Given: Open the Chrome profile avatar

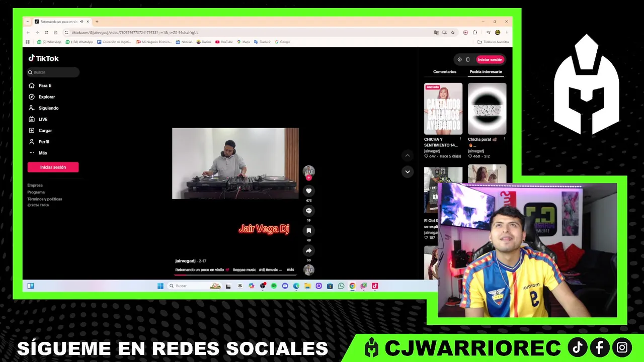Looking at the screenshot, I should click(x=497, y=32).
